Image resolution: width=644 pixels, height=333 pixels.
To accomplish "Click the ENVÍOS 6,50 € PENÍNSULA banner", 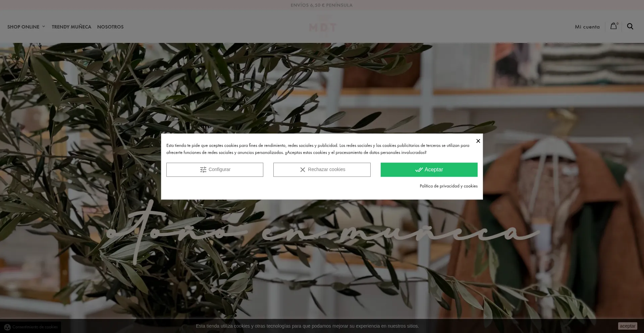I will tap(321, 5).
